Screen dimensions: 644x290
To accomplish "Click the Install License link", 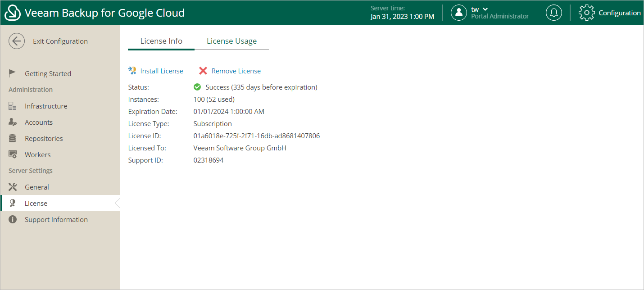I will point(162,71).
